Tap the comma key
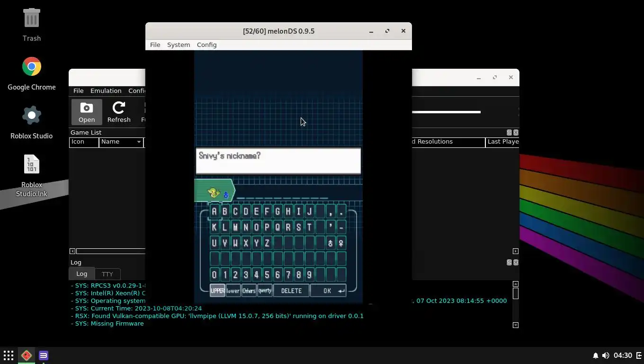Image resolution: width=644 pixels, height=364 pixels. [x=331, y=211]
